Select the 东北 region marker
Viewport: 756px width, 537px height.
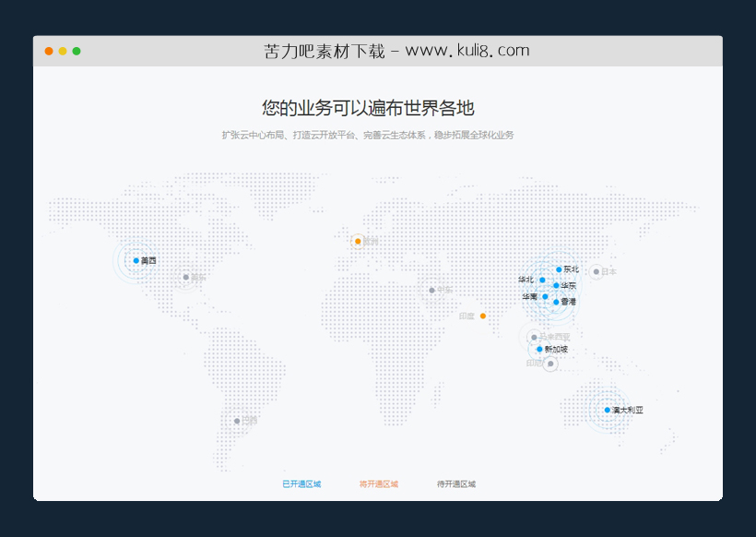click(559, 269)
